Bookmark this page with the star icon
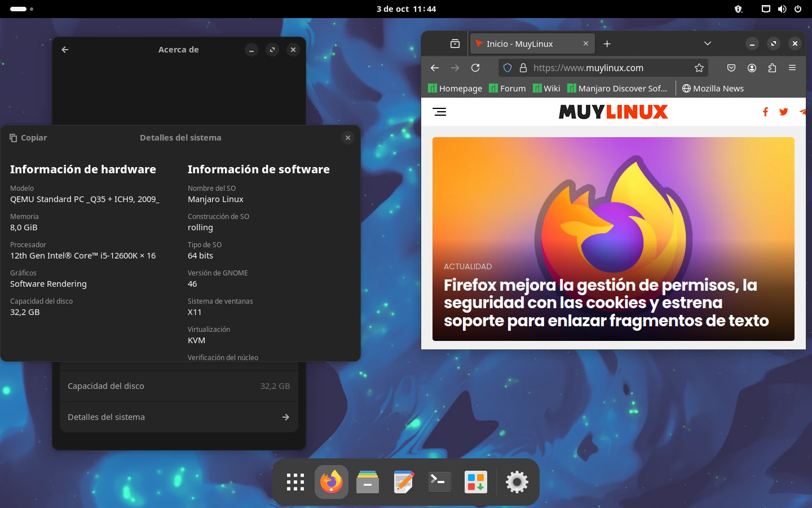Screen dimensions: 812x508 pyautogui.click(x=699, y=68)
